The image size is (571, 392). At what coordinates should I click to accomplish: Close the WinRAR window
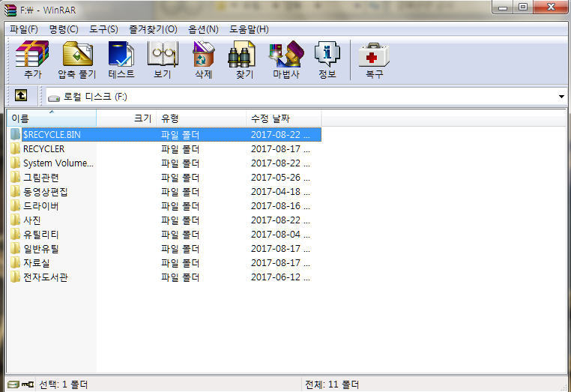click(551, 7)
